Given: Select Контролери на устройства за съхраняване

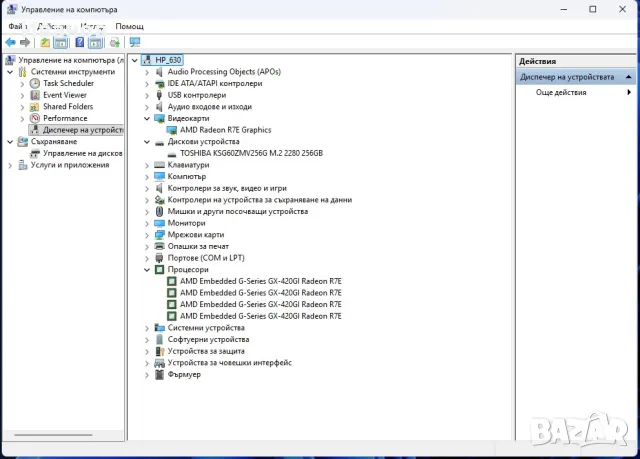Looking at the screenshot, I should [x=260, y=200].
